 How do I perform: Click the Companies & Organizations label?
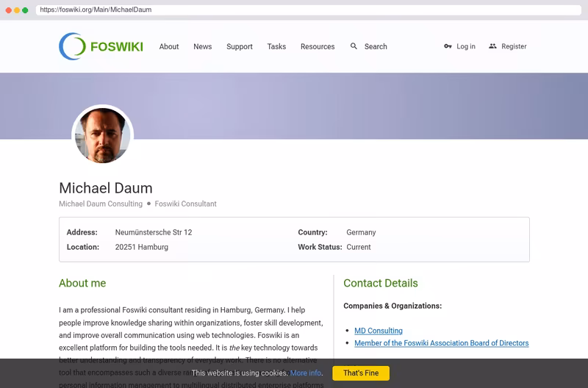pyautogui.click(x=392, y=306)
